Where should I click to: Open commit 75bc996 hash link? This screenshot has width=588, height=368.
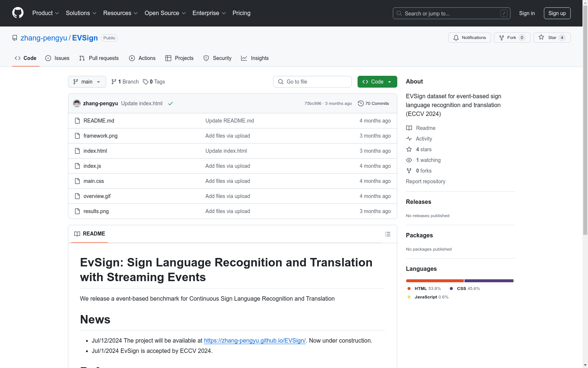[x=313, y=103]
